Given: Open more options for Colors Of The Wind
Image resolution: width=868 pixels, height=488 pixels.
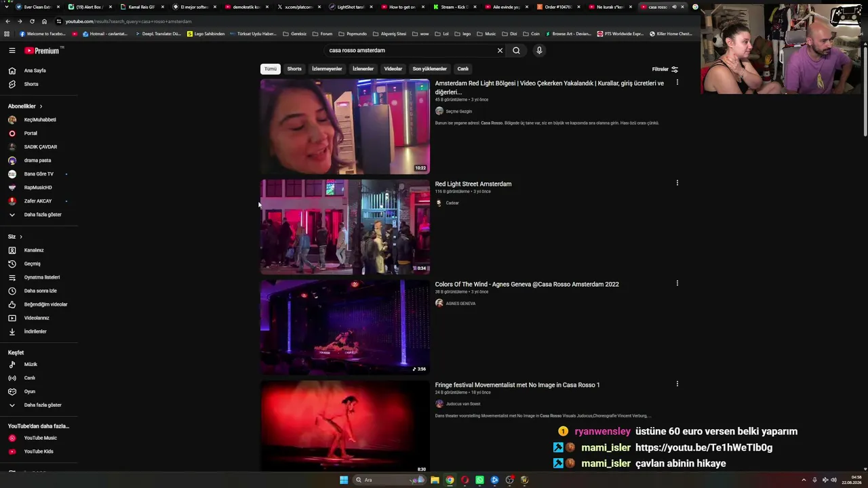Looking at the screenshot, I should [677, 283].
